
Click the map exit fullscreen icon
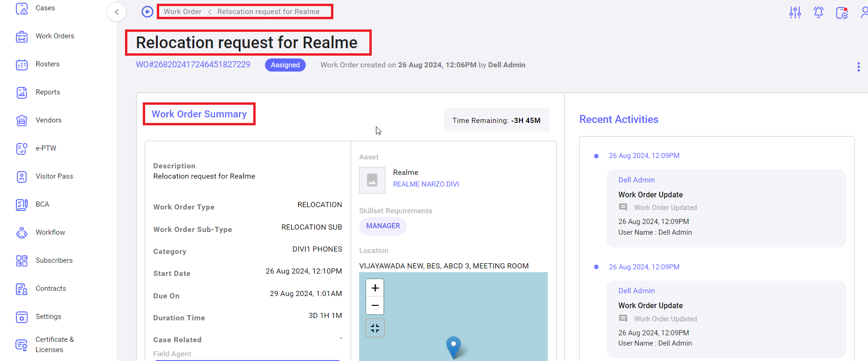[375, 328]
